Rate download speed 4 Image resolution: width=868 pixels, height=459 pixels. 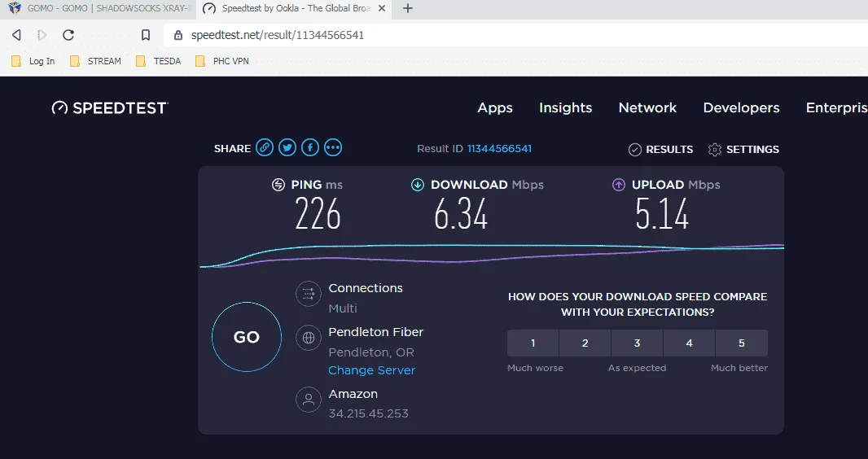[x=689, y=343]
